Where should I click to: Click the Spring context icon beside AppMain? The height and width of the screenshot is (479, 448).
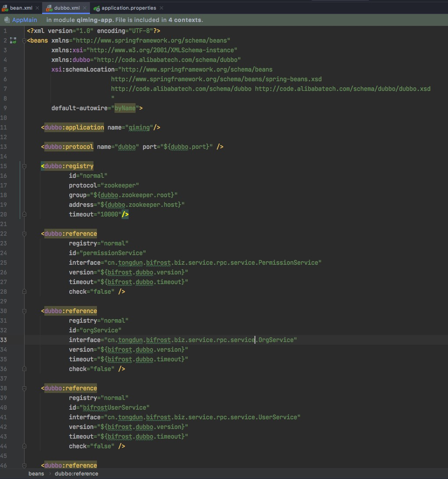(x=7, y=20)
